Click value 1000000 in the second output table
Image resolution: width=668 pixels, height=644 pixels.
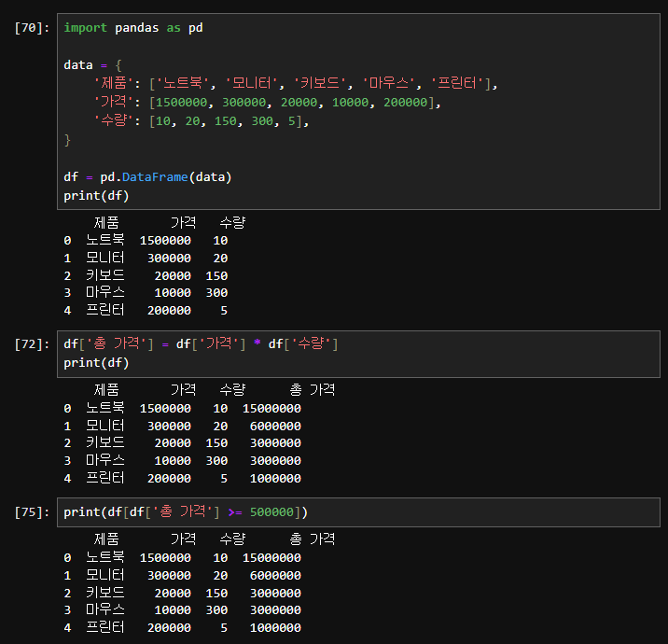275,479
